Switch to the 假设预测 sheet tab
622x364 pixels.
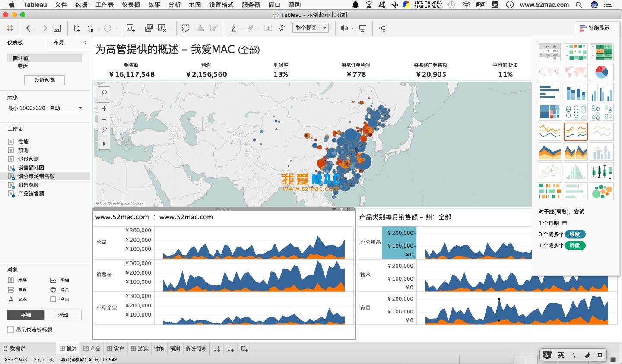point(196,349)
